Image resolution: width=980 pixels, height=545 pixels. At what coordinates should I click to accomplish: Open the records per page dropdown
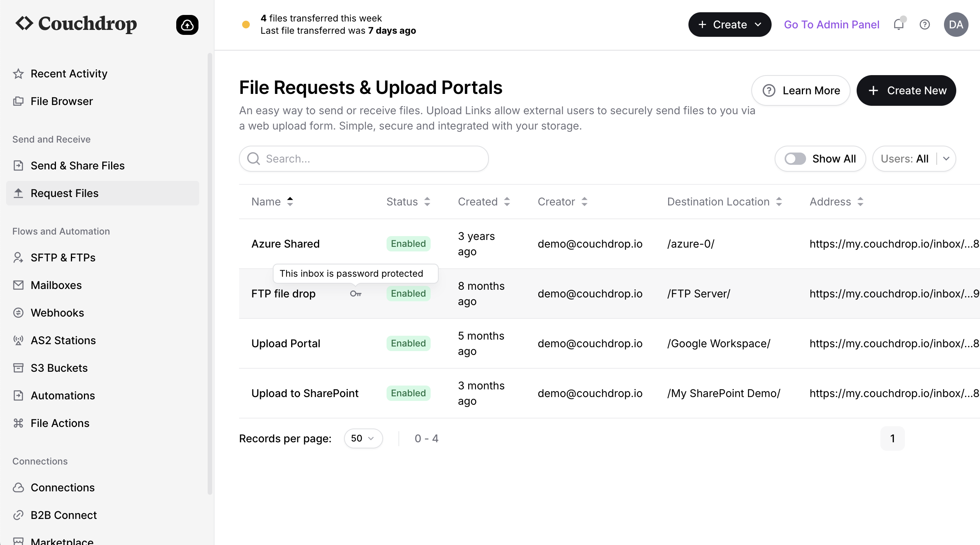coord(363,438)
